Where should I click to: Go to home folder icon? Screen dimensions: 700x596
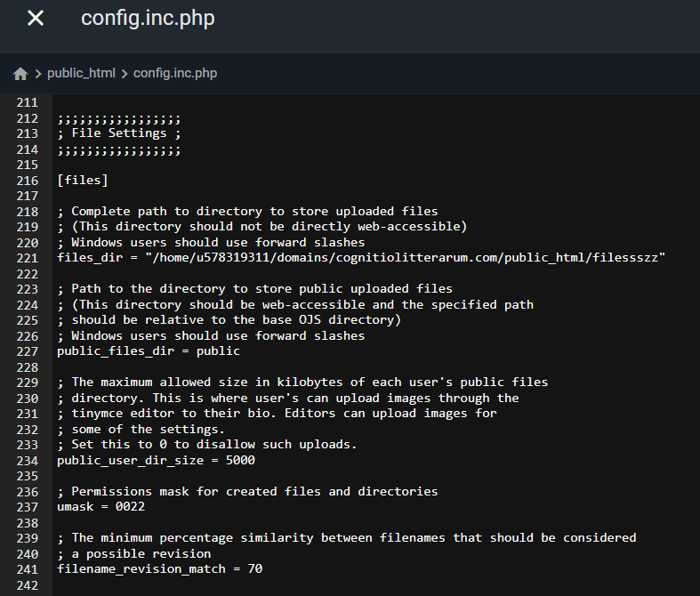click(x=20, y=74)
